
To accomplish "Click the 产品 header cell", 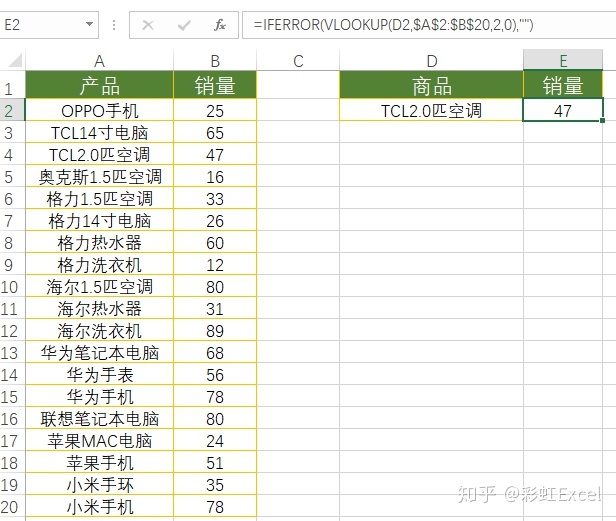I will point(99,85).
